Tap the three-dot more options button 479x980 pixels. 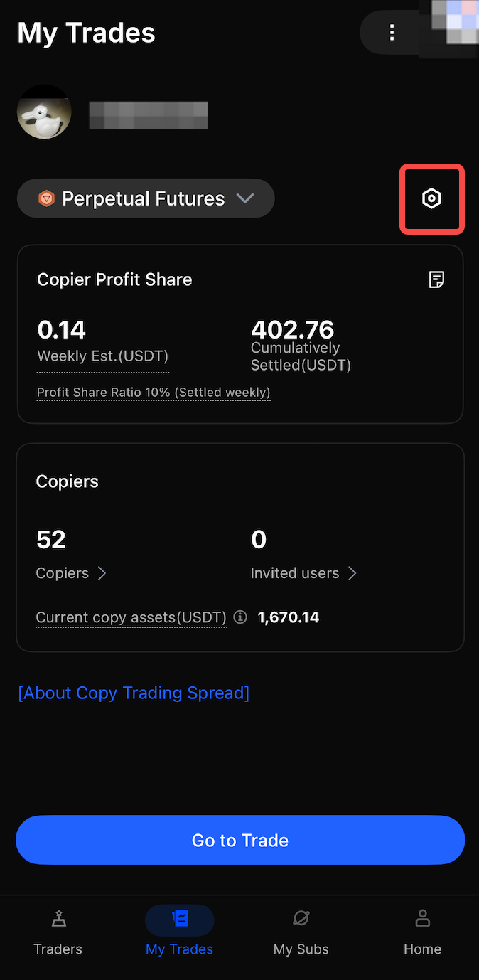tap(392, 33)
